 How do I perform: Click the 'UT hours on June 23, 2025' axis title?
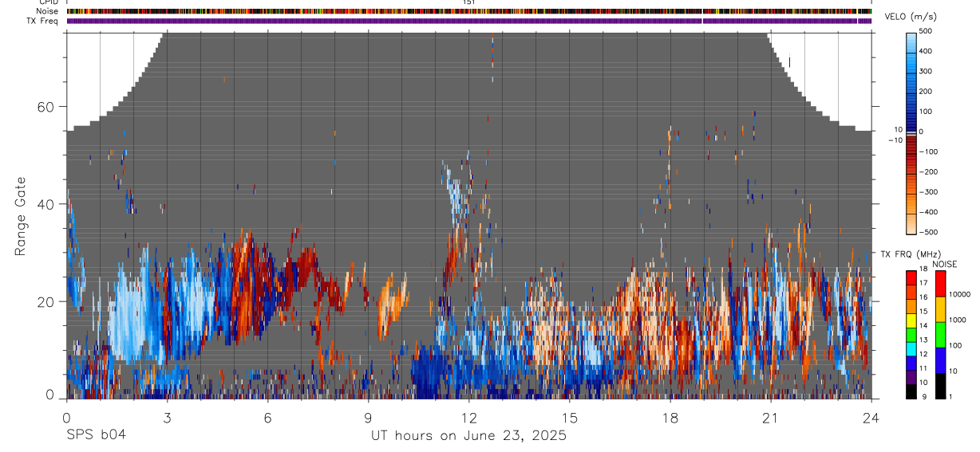[468, 436]
